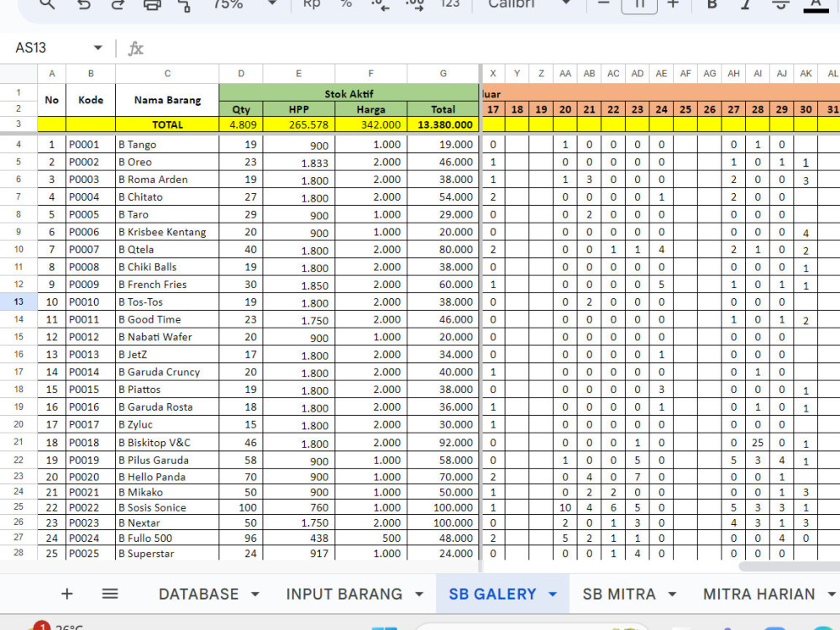Select the 'Harga' subheader cell
Viewport: 840px width, 630px height.
370,109
